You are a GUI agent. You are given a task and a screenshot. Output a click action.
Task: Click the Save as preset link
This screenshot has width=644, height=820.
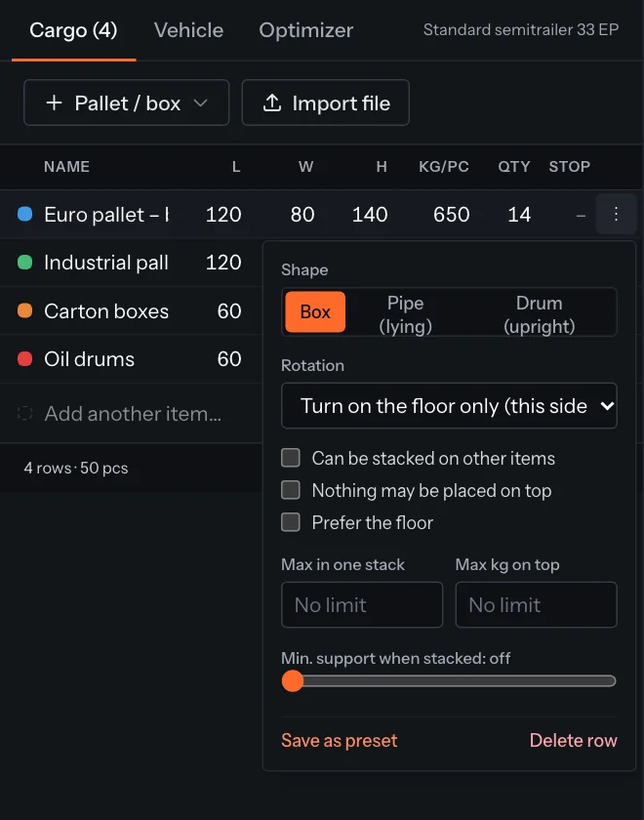click(340, 741)
